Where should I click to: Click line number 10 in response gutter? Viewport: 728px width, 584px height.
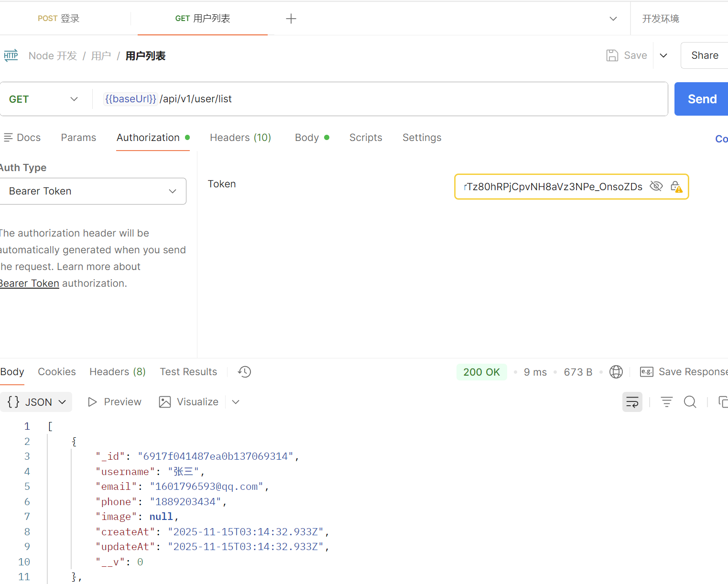[24, 562]
